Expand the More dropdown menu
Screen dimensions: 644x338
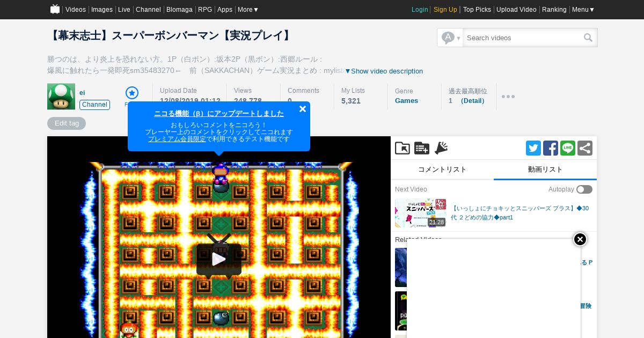click(x=248, y=10)
